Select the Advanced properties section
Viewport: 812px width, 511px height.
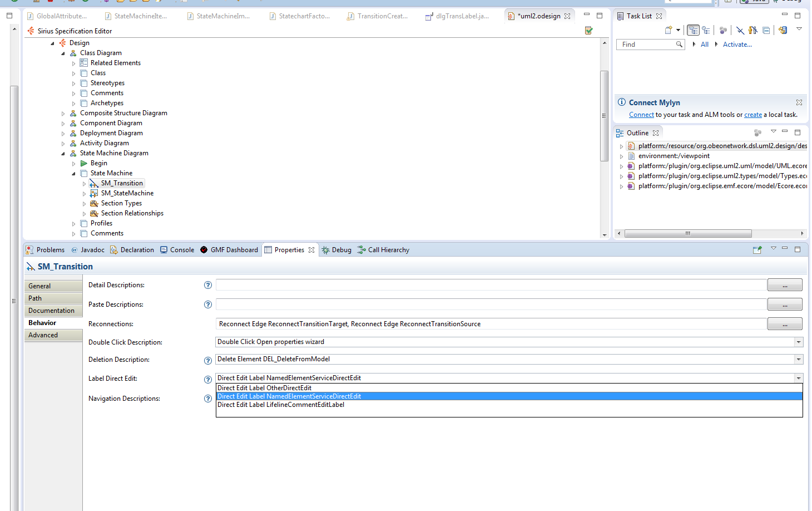[x=53, y=335]
